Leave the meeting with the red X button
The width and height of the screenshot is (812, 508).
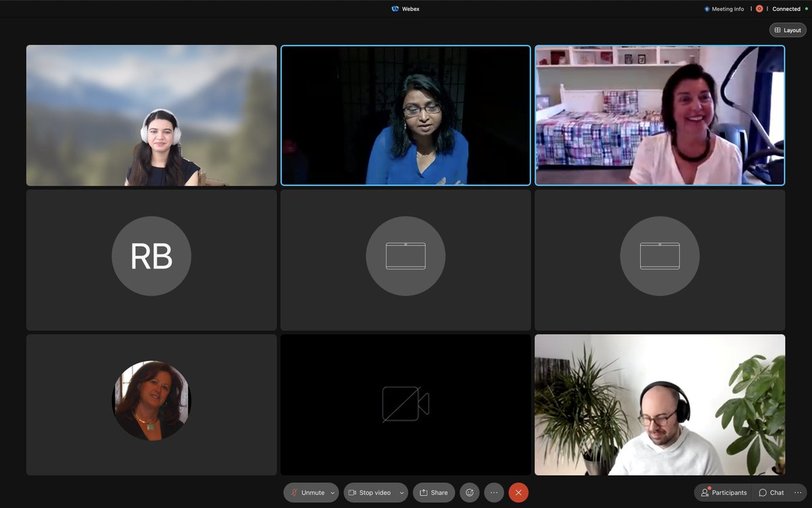click(x=518, y=492)
